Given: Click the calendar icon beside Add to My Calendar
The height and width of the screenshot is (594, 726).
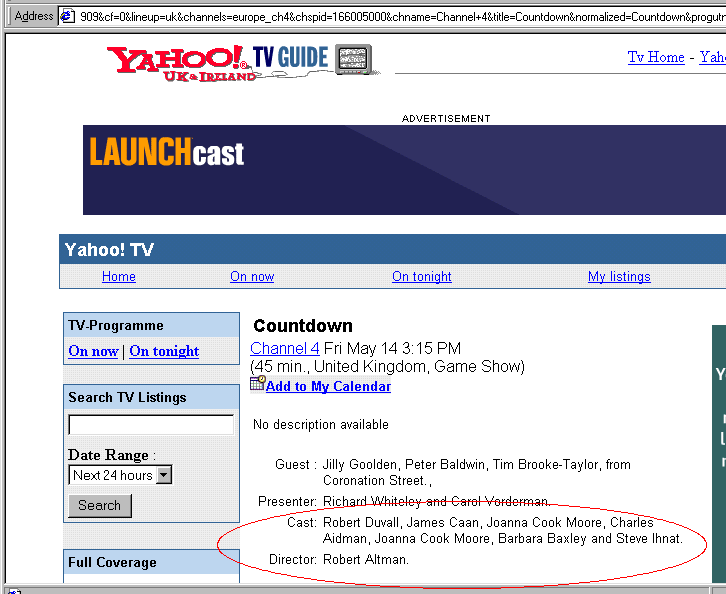Looking at the screenshot, I should pyautogui.click(x=257, y=383).
